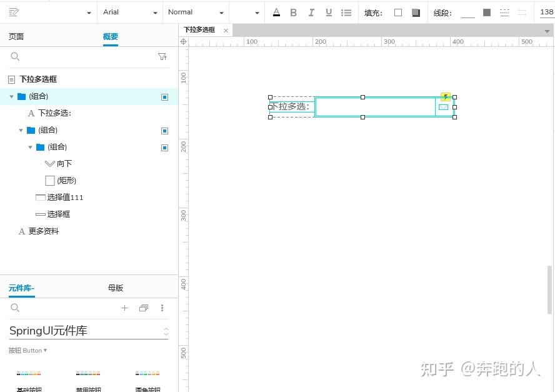
Task: Click the arrow style icon
Action: (522, 13)
